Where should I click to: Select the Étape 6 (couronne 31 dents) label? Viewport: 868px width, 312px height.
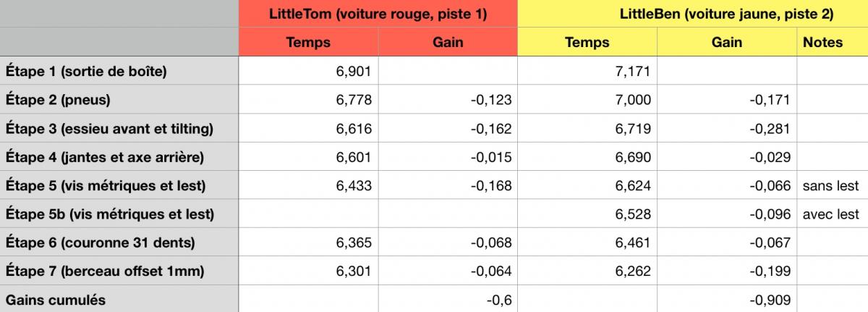[x=100, y=243]
